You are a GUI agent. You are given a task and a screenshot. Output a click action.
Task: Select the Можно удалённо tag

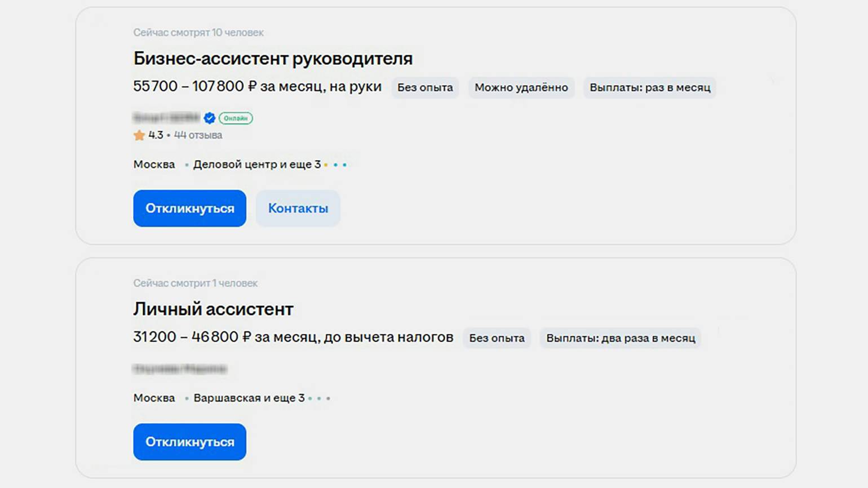pyautogui.click(x=521, y=88)
